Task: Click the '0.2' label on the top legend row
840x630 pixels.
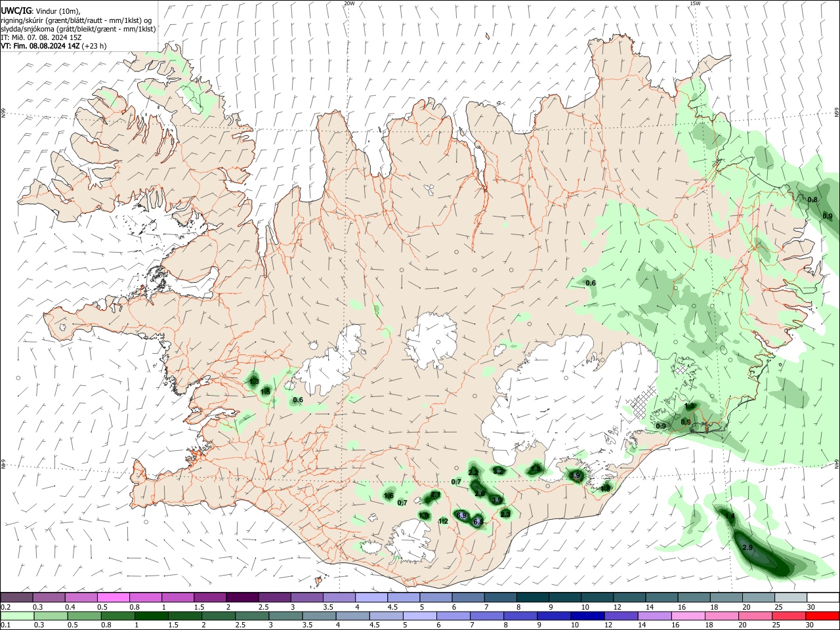Action: pos(5,607)
